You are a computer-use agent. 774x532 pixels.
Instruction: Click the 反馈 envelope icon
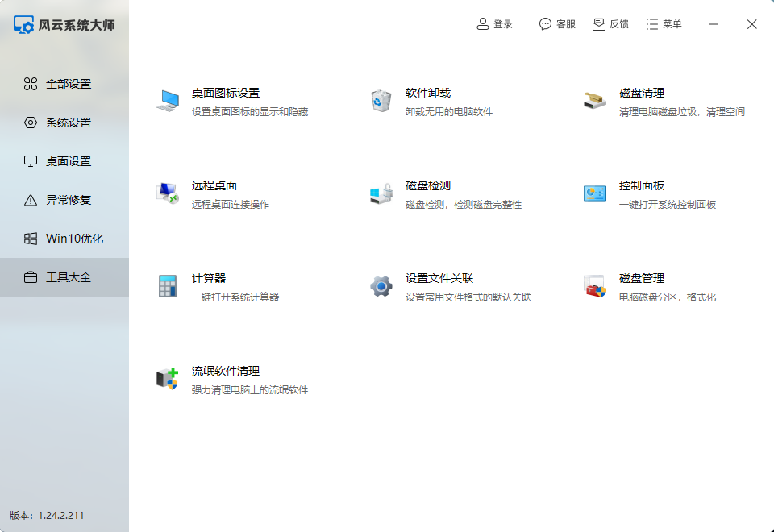[599, 24]
